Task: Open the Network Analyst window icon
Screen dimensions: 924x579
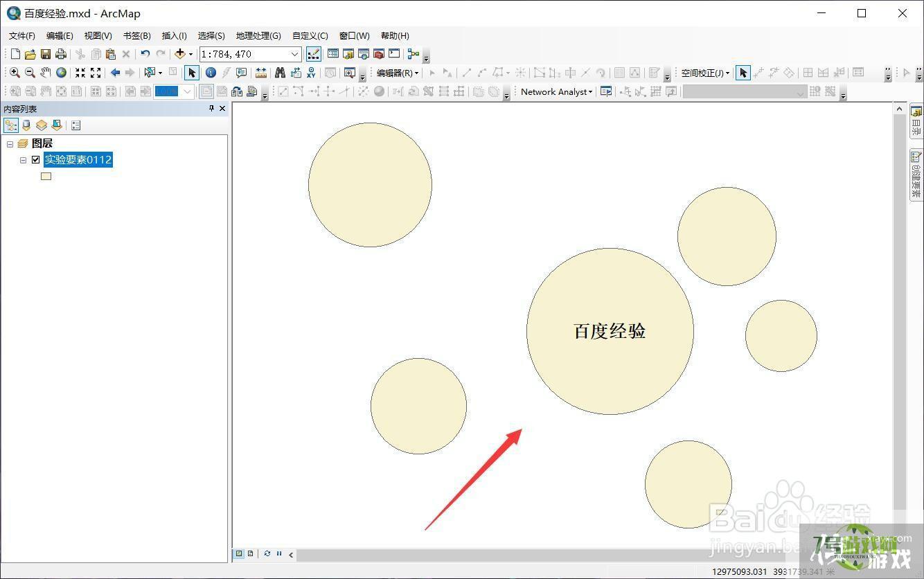Action: 606,91
